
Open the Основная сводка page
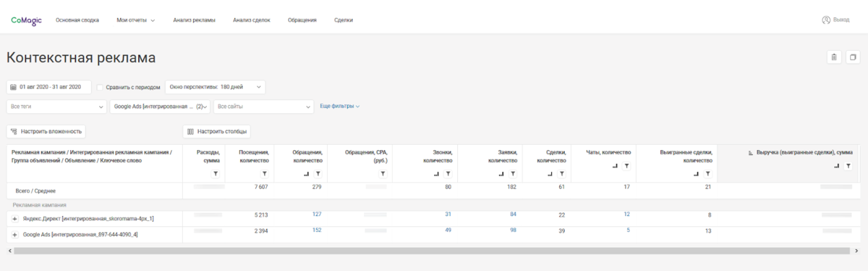[x=77, y=20]
